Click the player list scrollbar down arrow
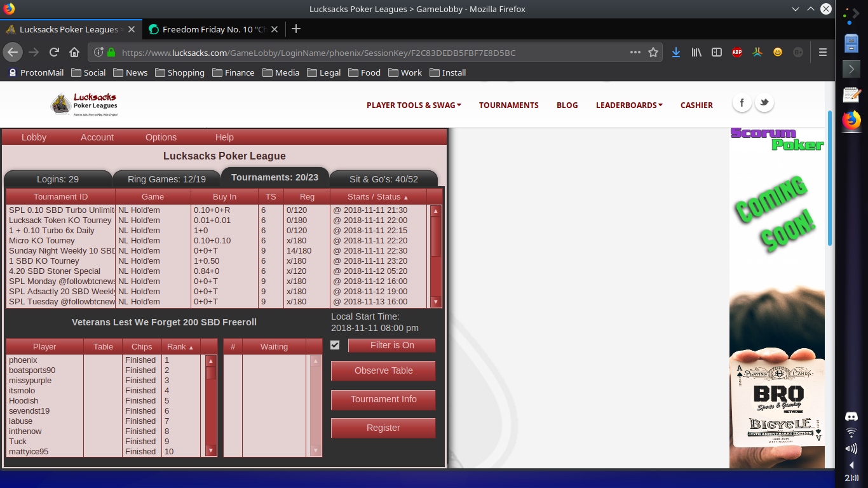868x488 pixels. click(211, 451)
